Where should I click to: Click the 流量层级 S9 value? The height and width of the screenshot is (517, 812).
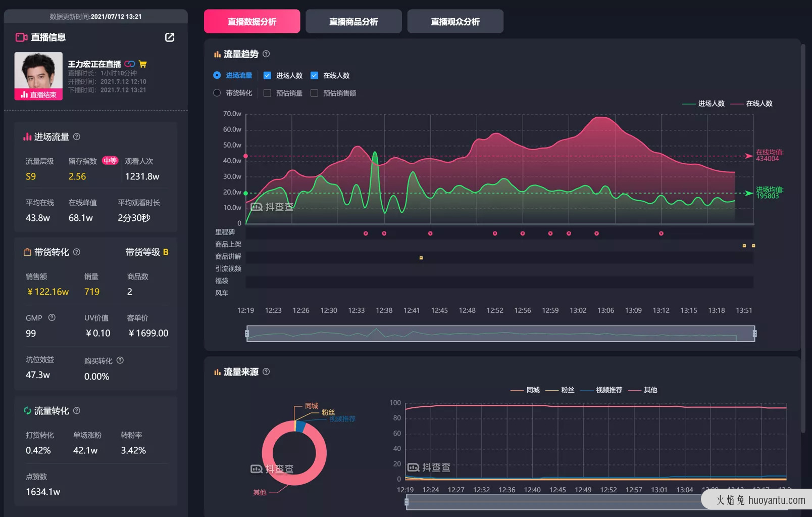(x=31, y=176)
